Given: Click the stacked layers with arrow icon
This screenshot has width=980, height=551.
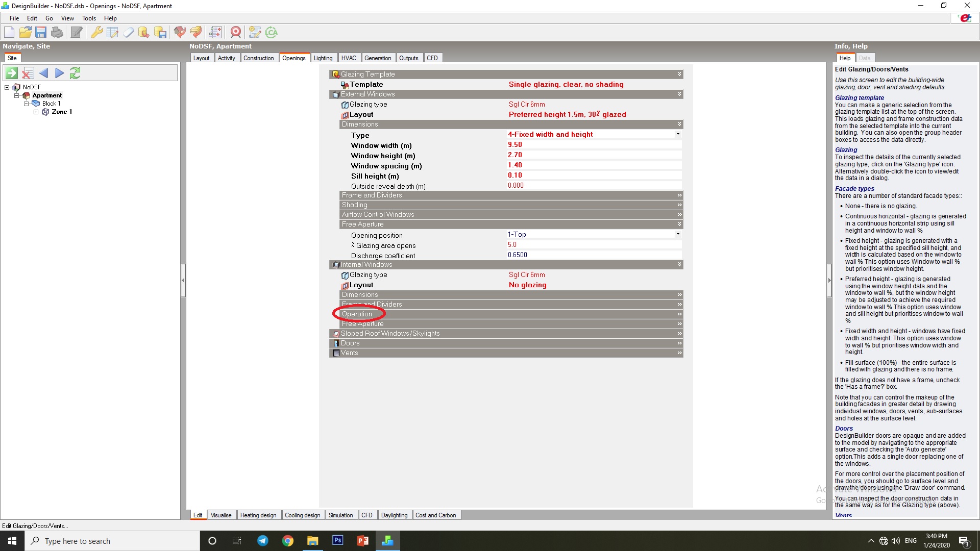Looking at the screenshot, I should click(x=195, y=33).
